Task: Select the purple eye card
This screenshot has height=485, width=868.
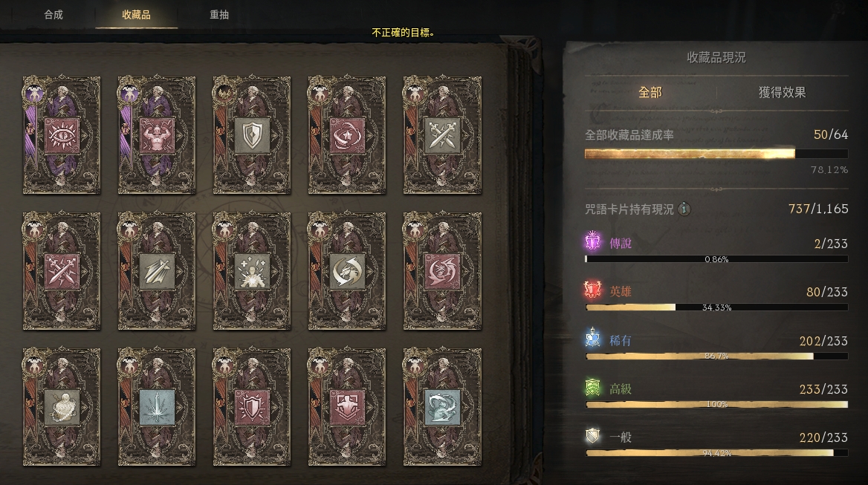Action: point(62,135)
